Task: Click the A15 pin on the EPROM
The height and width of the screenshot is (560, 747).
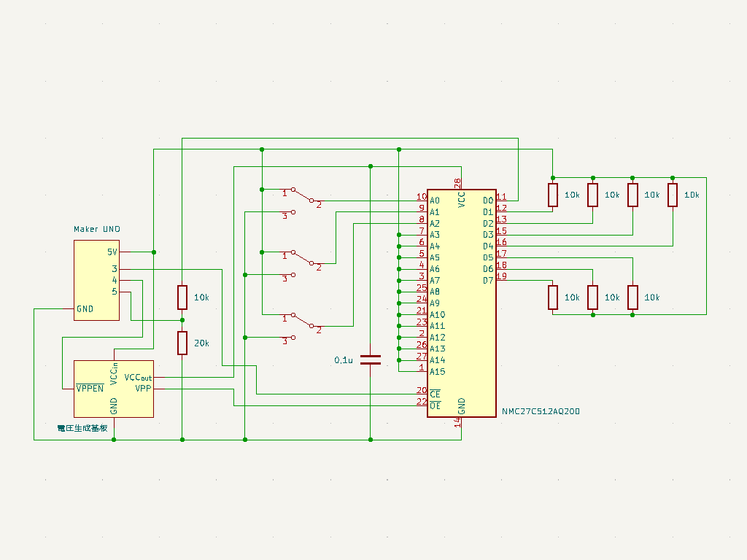Action: (437, 371)
